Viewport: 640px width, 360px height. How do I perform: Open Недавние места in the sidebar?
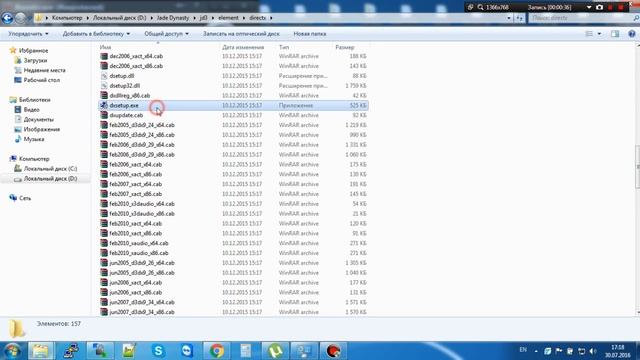click(44, 70)
